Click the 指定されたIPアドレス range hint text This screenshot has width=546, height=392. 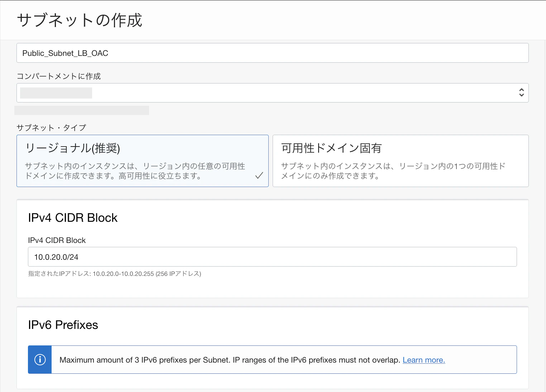[115, 274]
